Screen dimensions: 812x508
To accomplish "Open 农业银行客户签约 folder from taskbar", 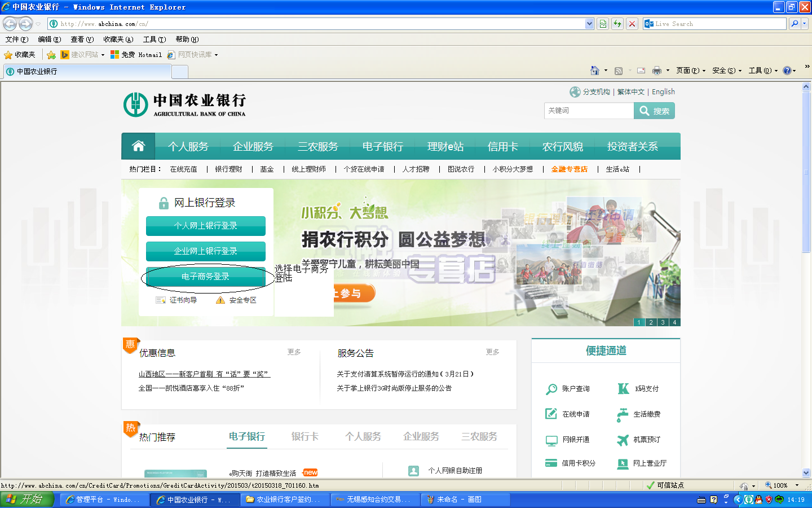I will pyautogui.click(x=285, y=500).
